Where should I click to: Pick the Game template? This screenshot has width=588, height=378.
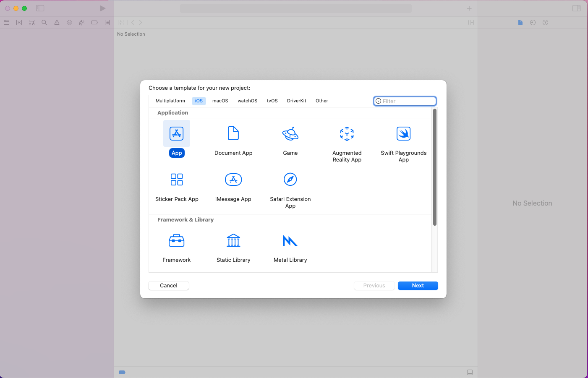click(290, 133)
